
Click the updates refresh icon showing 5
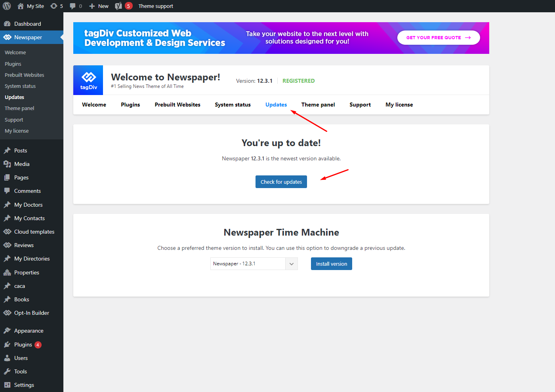(x=54, y=6)
